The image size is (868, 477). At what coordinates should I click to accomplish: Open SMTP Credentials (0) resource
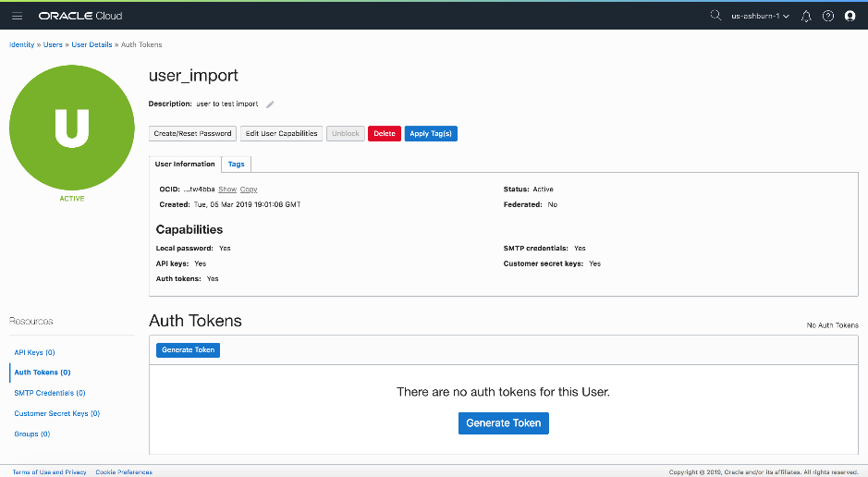(x=50, y=393)
